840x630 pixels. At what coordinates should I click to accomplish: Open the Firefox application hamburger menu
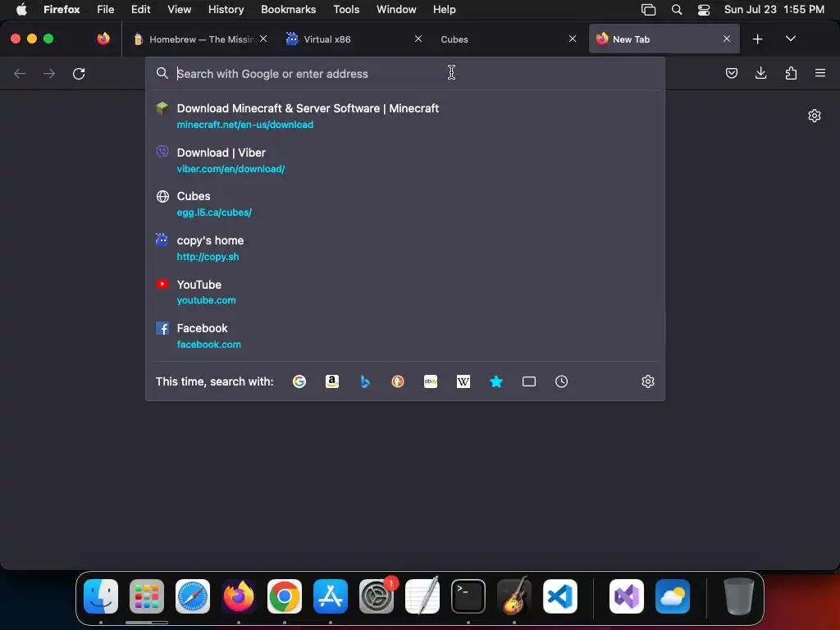pyautogui.click(x=820, y=73)
